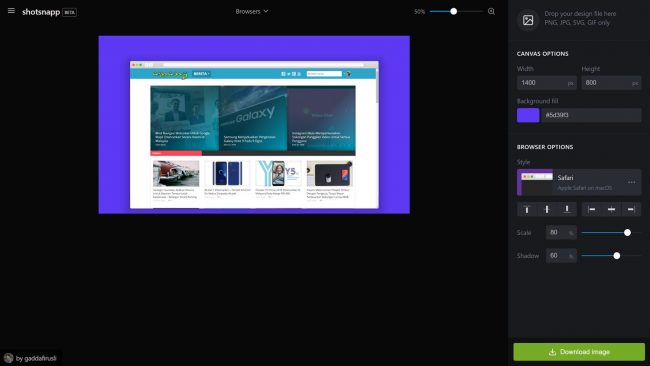Click the browser mockup preview on canvas
Image resolution: width=650 pixels, height=366 pixels.
(x=254, y=135)
